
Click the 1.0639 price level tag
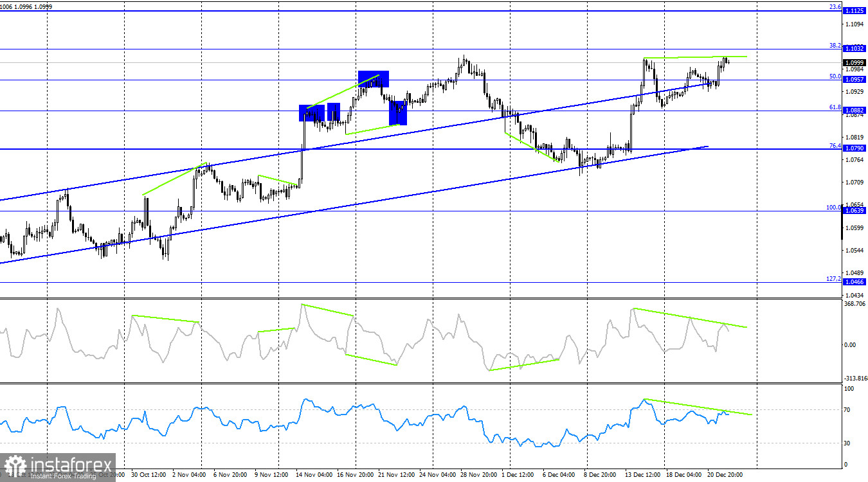pos(854,210)
